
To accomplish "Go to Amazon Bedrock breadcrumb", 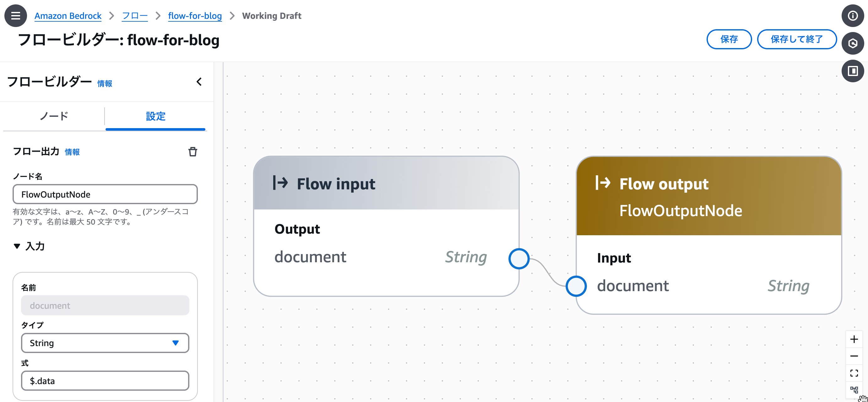I will [68, 16].
